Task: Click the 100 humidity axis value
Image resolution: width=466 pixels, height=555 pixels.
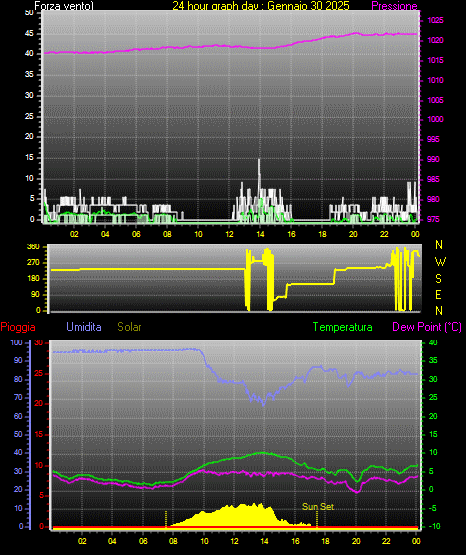Action: click(x=16, y=342)
